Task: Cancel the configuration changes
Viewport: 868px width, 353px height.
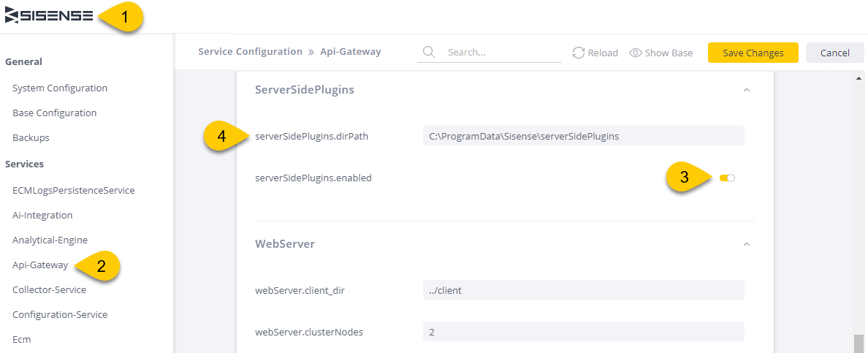Action: 835,53
